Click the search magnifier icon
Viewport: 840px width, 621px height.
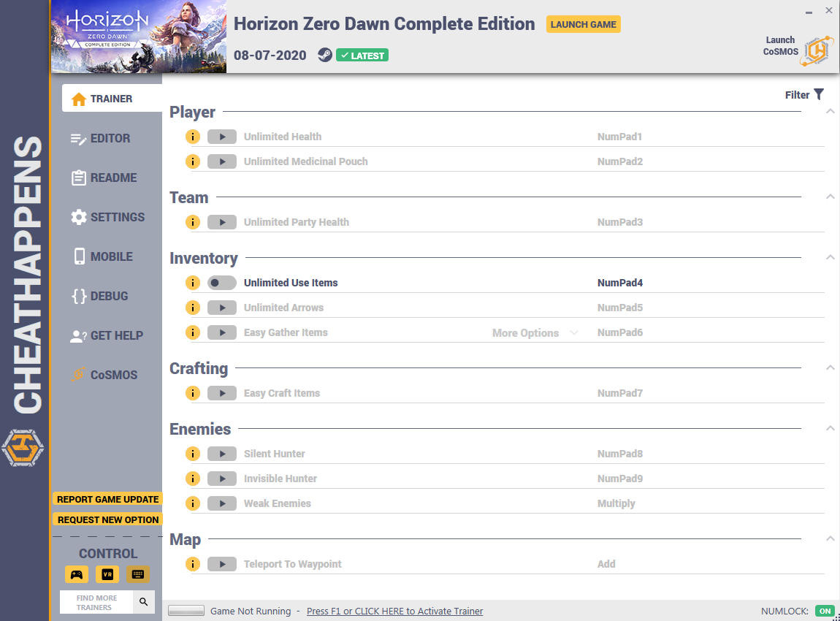click(x=144, y=602)
